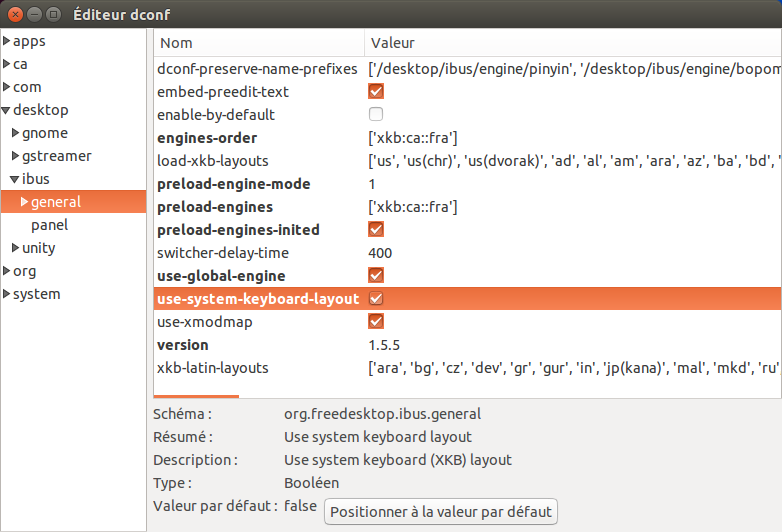The height and width of the screenshot is (532, 782).
Task: Click the Valeur column header
Action: [570, 43]
